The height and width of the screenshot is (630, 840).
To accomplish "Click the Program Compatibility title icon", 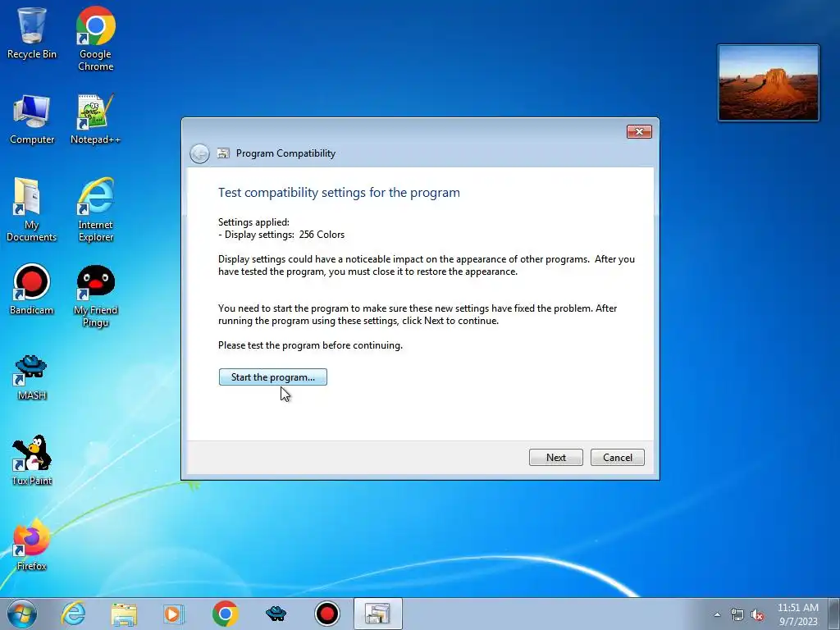I will 223,153.
